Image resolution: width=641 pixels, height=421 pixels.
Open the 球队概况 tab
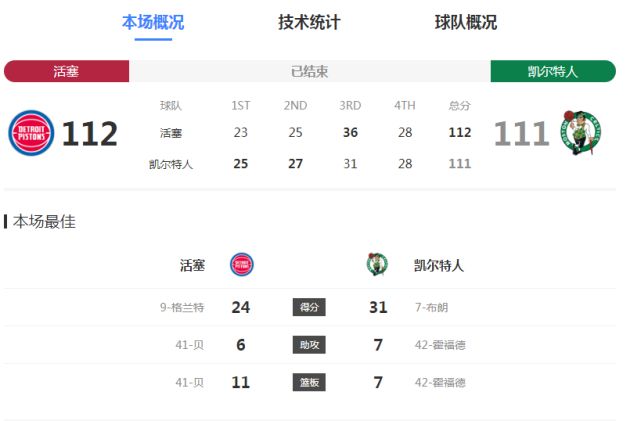point(466,22)
